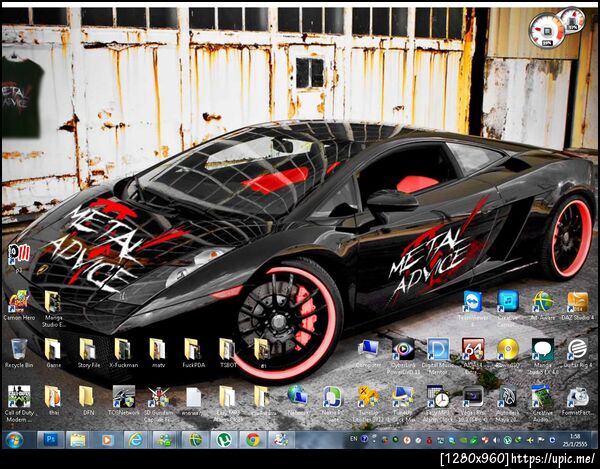Open Photoshop from the taskbar
This screenshot has height=469, width=600.
click(x=51, y=440)
